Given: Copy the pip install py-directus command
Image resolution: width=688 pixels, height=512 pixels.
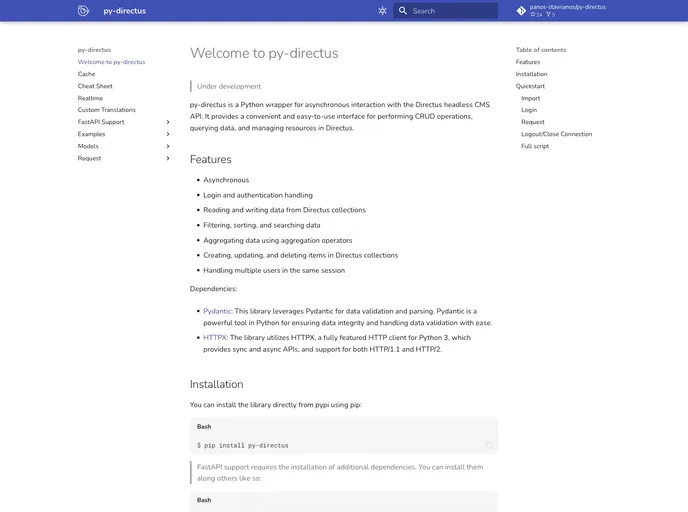Looking at the screenshot, I should pos(488,445).
